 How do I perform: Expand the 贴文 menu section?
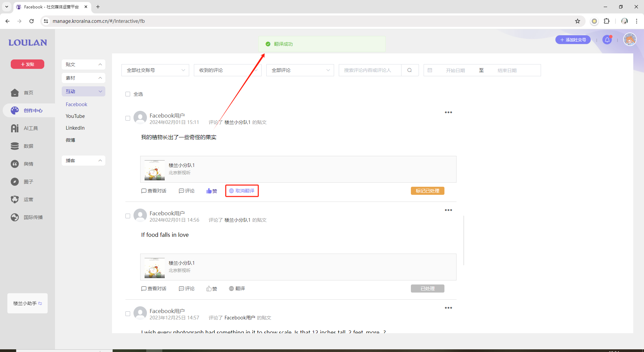pyautogui.click(x=84, y=64)
